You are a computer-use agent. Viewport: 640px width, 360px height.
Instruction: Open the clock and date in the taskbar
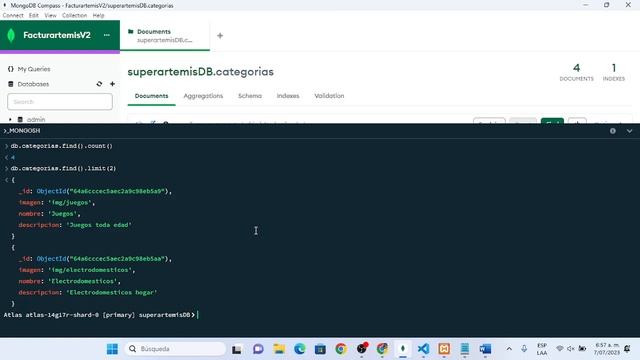[x=607, y=349]
